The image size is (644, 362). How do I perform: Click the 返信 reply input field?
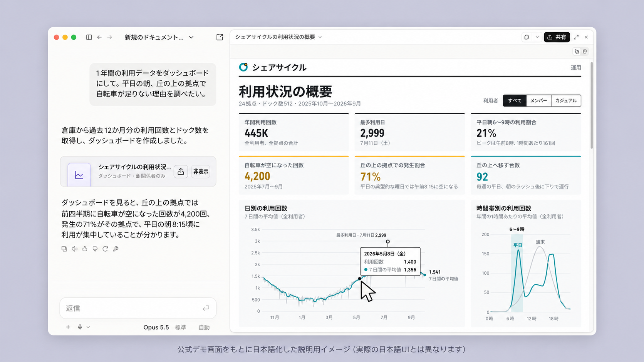pyautogui.click(x=138, y=308)
